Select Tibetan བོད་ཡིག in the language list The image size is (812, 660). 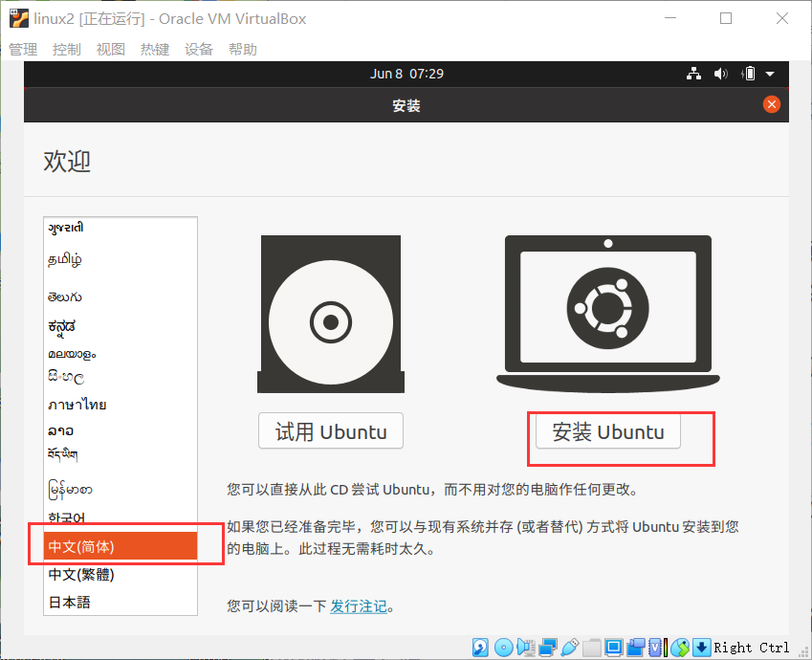pyautogui.click(x=121, y=455)
